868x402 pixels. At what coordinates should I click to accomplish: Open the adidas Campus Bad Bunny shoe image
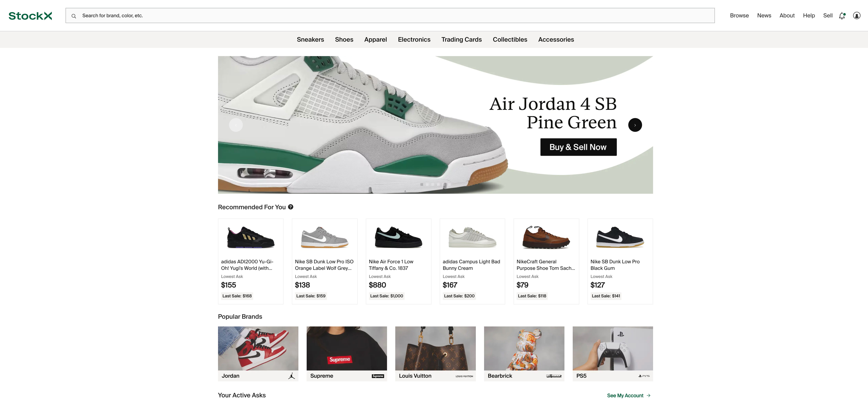click(x=472, y=237)
